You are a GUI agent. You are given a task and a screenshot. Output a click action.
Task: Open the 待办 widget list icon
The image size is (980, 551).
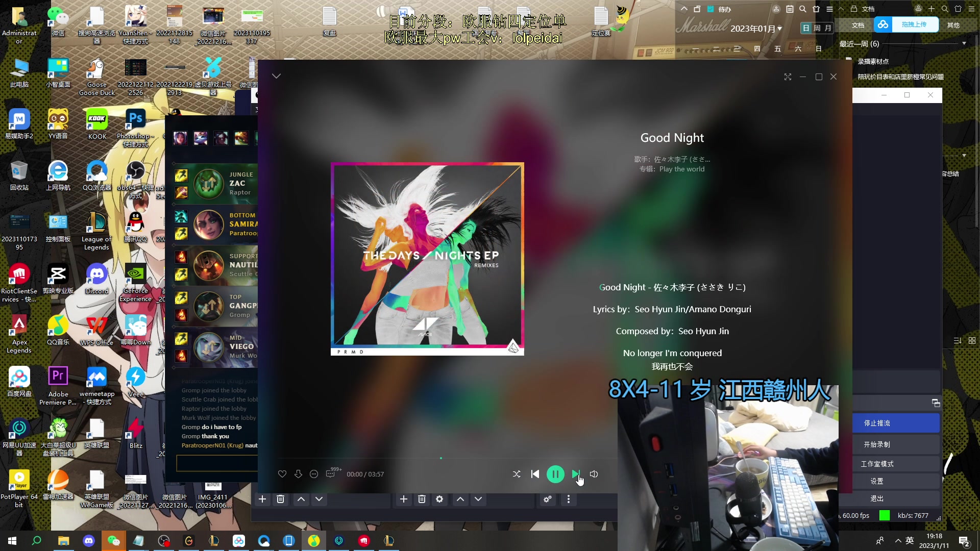click(x=790, y=9)
